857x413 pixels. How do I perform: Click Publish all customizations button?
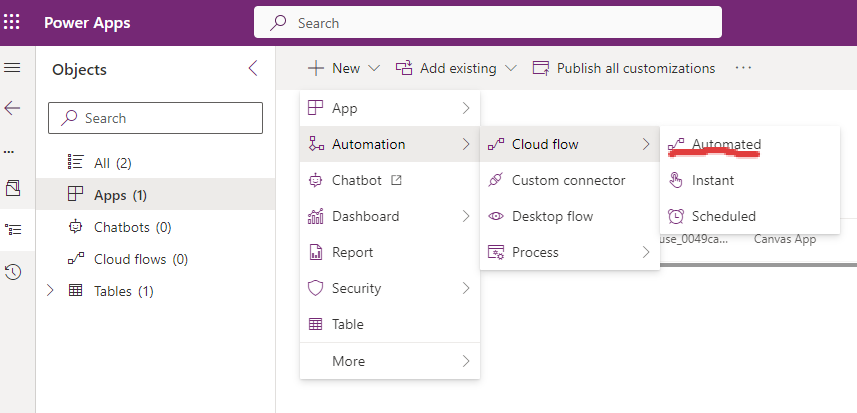(x=624, y=68)
